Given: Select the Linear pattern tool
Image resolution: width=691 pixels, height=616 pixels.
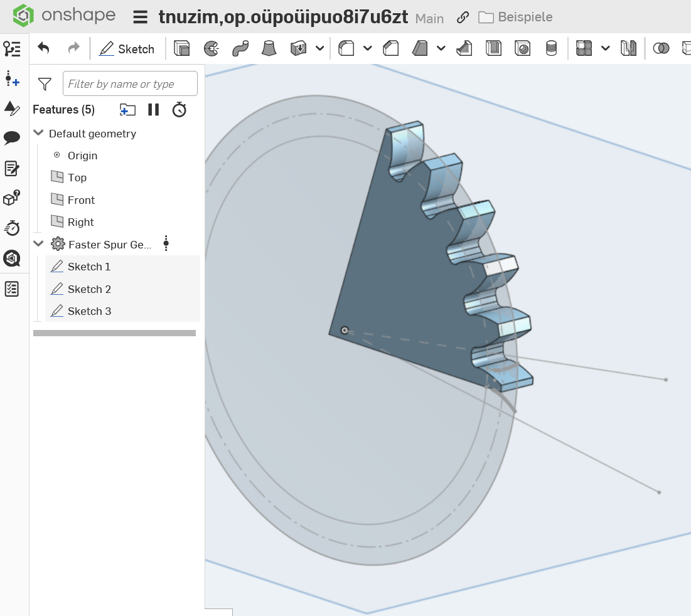Looking at the screenshot, I should (x=584, y=48).
